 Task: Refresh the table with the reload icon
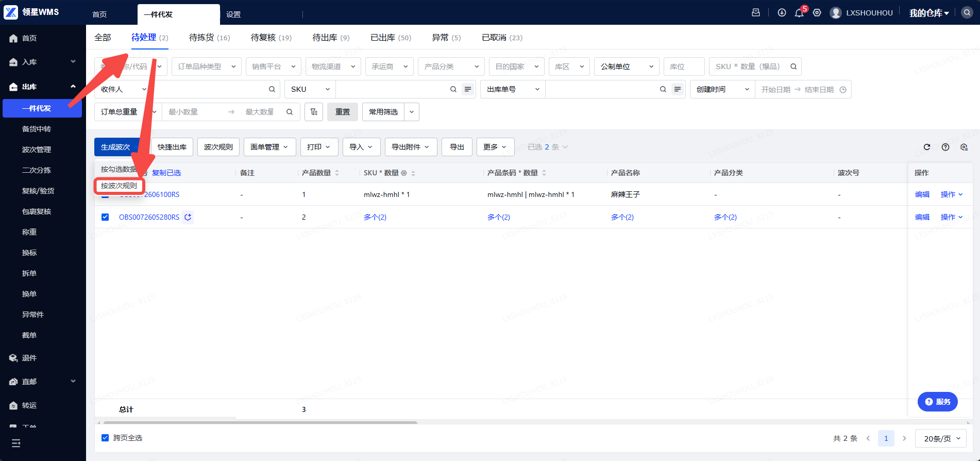(927, 147)
